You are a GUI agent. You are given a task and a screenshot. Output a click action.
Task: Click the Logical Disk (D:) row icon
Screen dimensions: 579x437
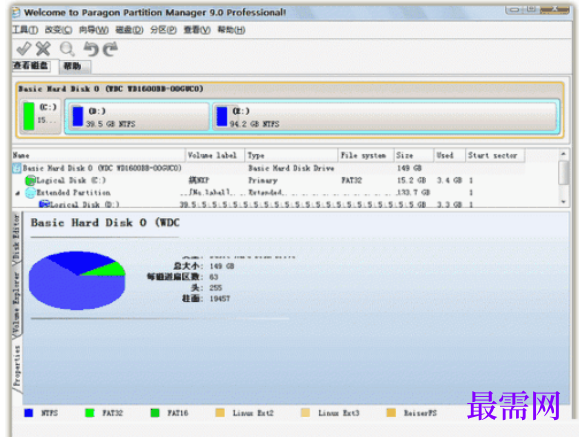point(44,204)
